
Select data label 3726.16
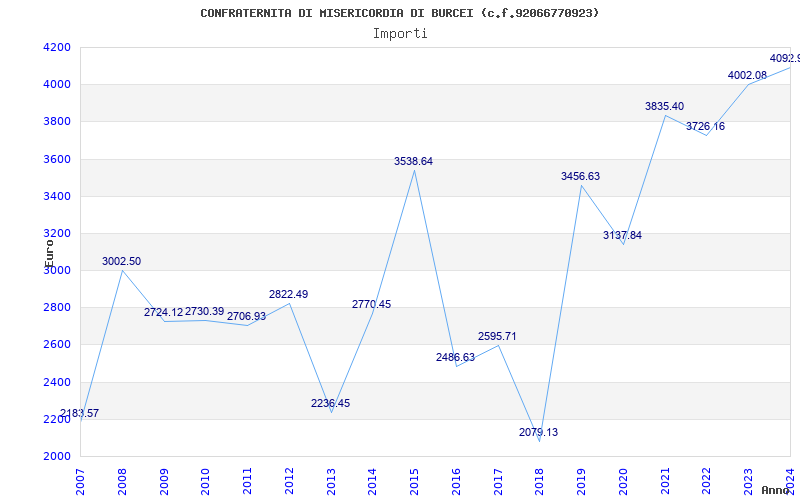[705, 126]
